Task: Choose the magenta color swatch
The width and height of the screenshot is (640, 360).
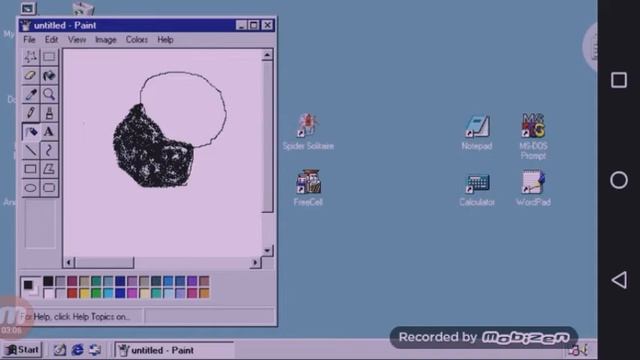Action: pyautogui.click(x=132, y=293)
